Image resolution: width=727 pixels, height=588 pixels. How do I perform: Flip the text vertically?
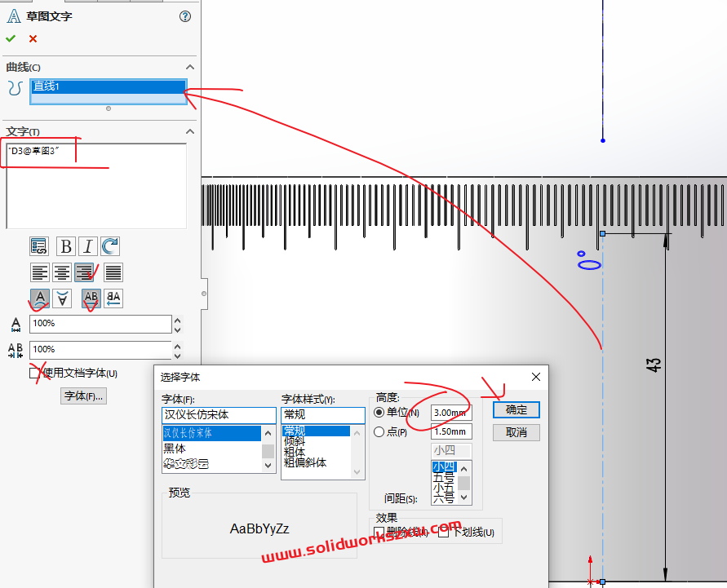coord(62,298)
